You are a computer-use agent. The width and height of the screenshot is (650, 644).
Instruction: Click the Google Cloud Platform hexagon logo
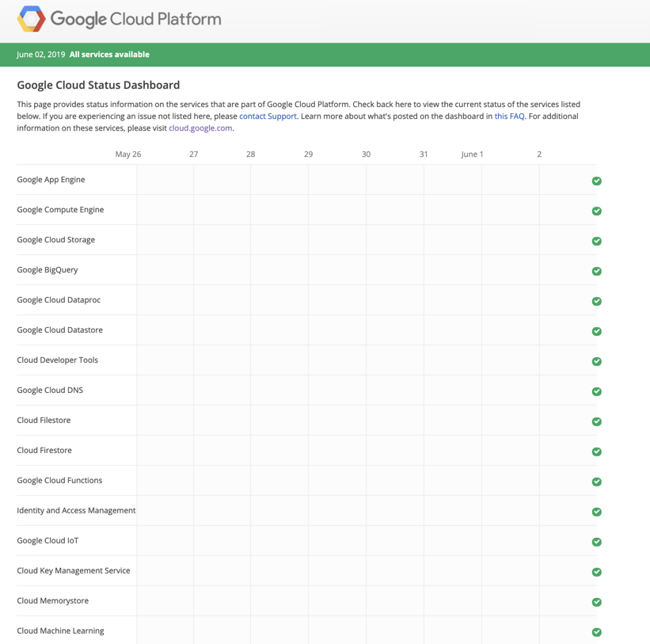coord(31,19)
